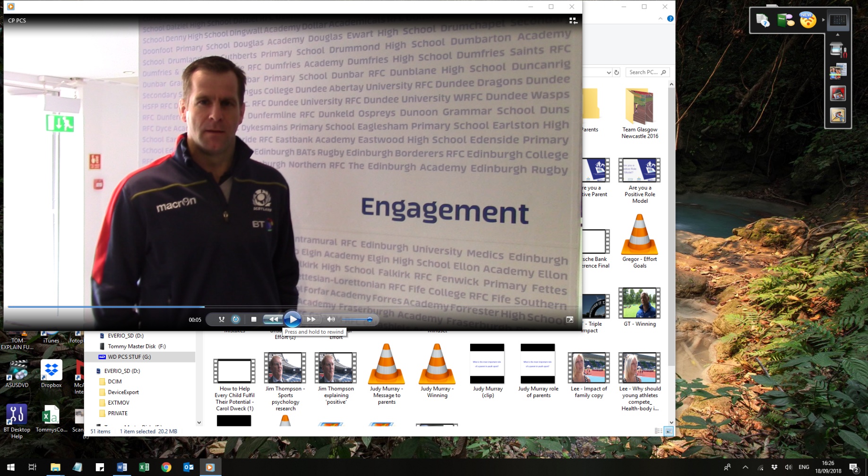Open the photo editing brush icon
The height and width of the screenshot is (476, 868).
pos(838,115)
